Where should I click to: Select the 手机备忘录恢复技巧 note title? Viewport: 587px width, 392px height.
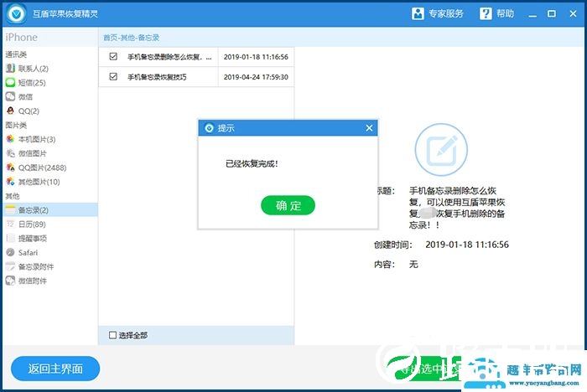pyautogui.click(x=157, y=77)
